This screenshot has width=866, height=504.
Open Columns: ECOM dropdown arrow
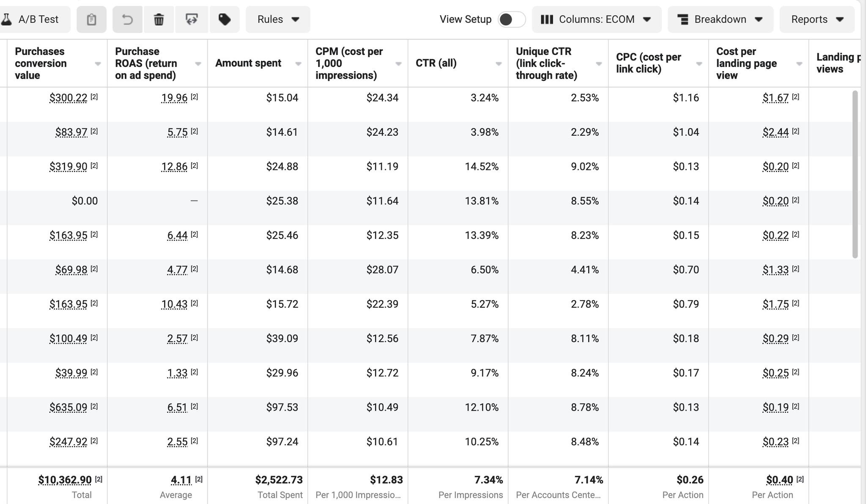647,19
